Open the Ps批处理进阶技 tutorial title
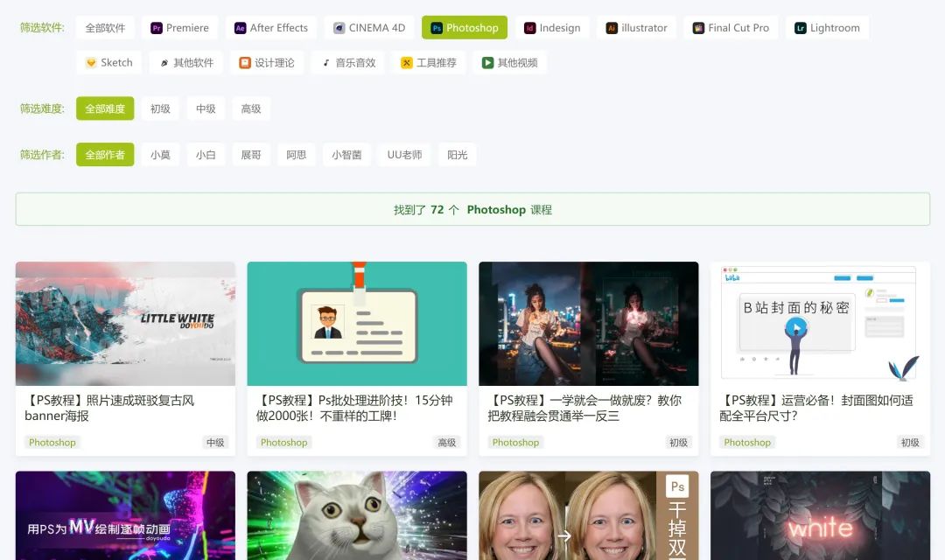Viewport: 945px width, 560px height. [355, 408]
